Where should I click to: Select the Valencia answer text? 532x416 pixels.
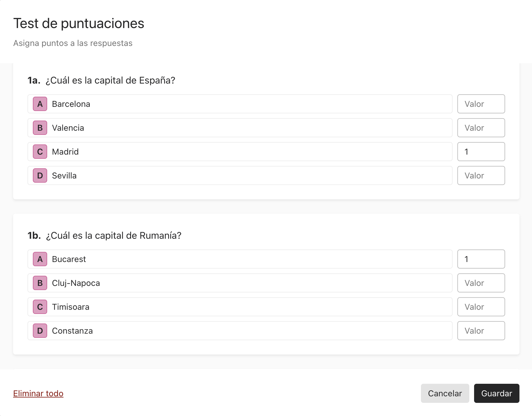tap(68, 128)
